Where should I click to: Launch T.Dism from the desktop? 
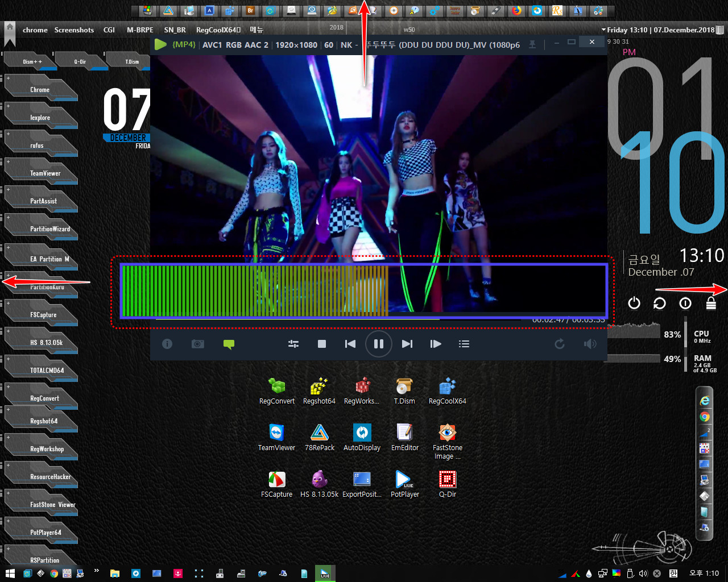(x=404, y=391)
